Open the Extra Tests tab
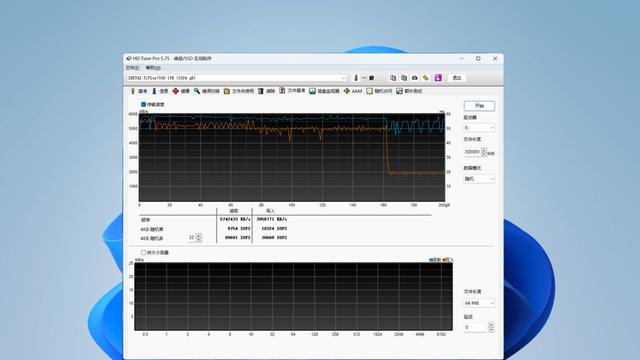The image size is (640, 360). 409,91
